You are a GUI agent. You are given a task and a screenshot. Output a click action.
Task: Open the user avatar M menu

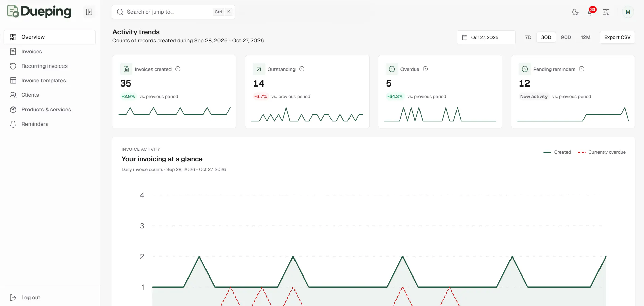628,12
